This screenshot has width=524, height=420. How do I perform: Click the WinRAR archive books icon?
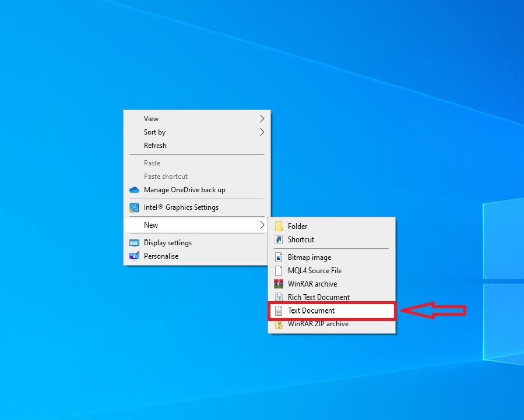tap(279, 284)
